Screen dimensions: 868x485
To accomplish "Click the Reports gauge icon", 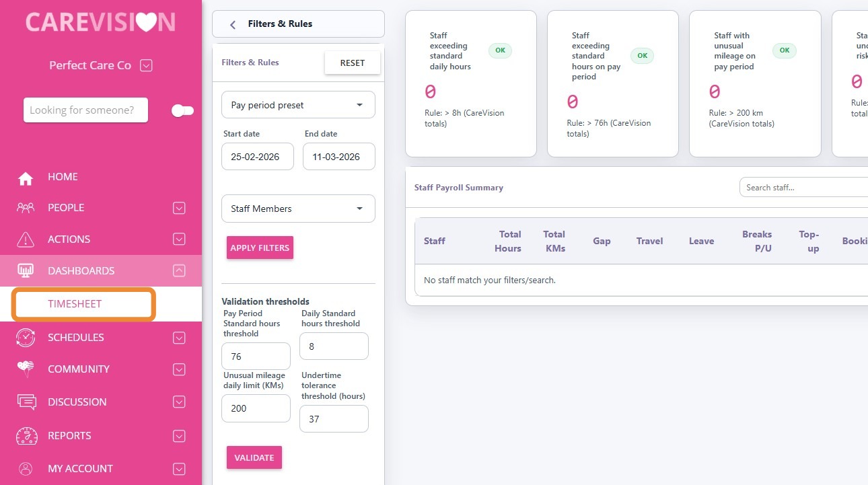I will pyautogui.click(x=26, y=436).
